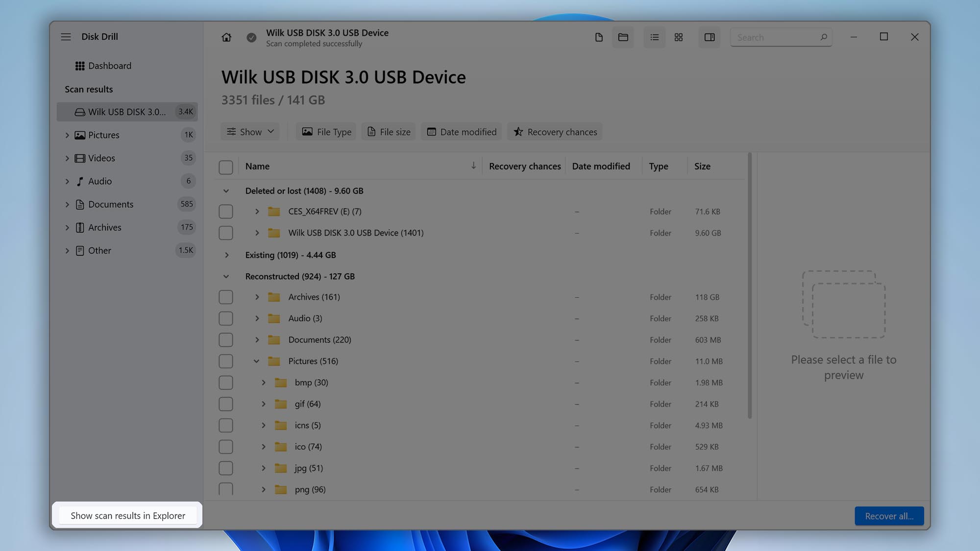
Task: Select Videos category in sidebar
Action: coord(127,158)
